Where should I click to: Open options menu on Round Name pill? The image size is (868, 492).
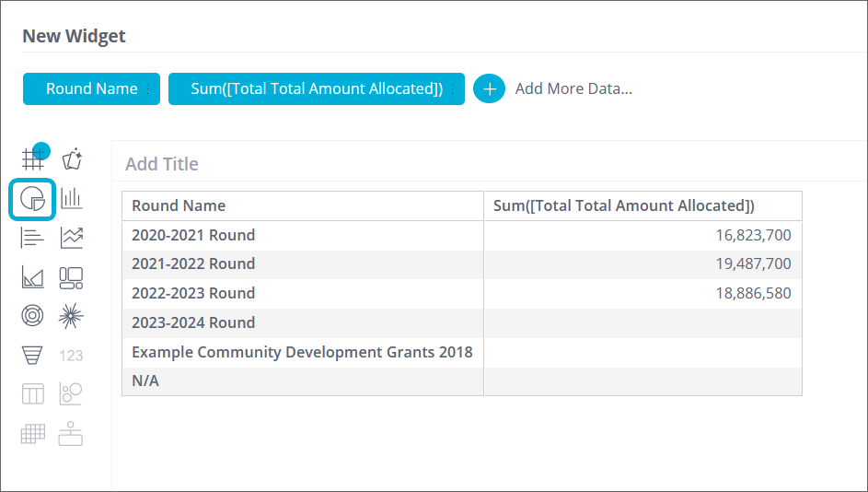pyautogui.click(x=148, y=89)
